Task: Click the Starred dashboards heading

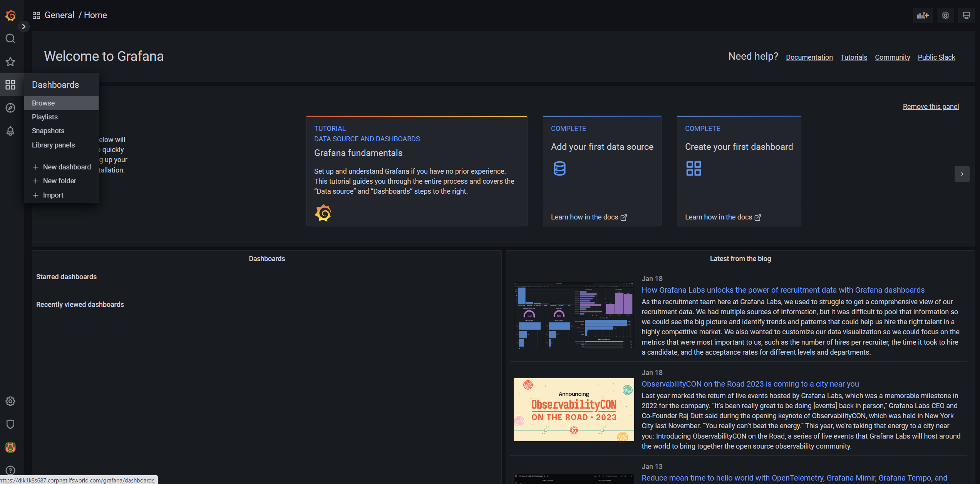Action: [66, 277]
